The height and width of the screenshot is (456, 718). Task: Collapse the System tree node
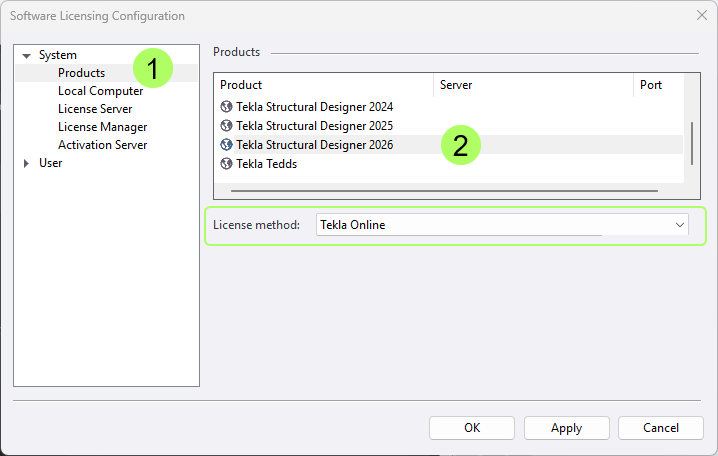pyautogui.click(x=27, y=56)
